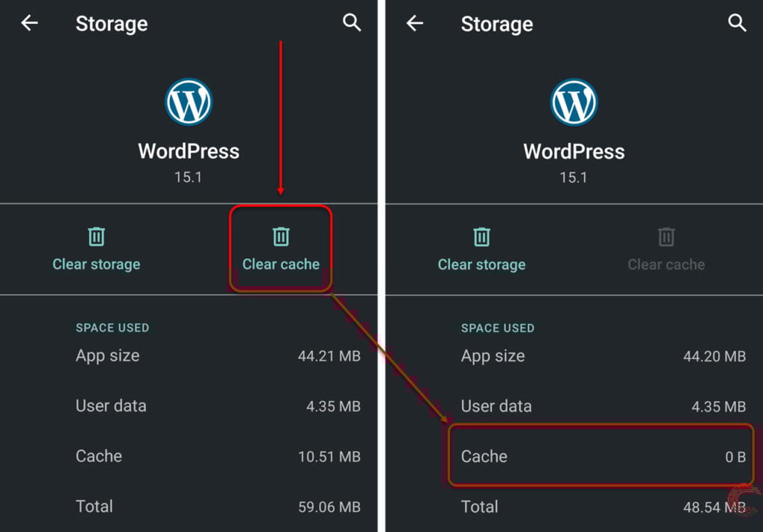This screenshot has height=532, width=763.
Task: Tap User data row on left screen
Action: [218, 406]
